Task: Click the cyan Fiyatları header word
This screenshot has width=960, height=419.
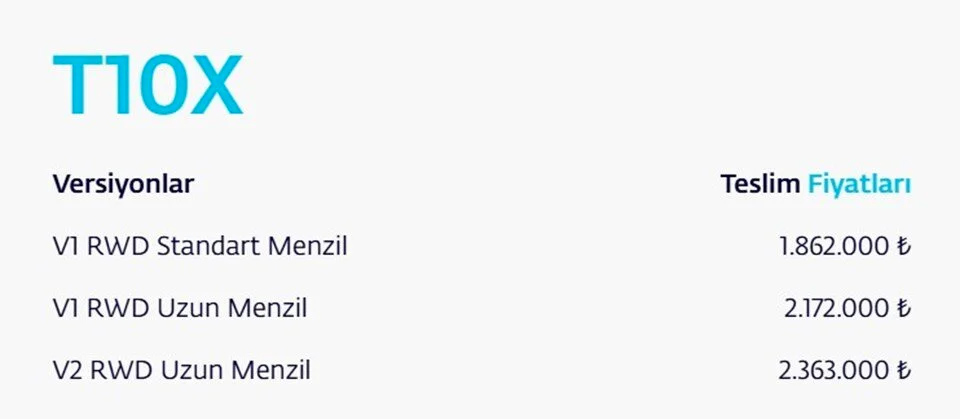Action: coord(859,185)
